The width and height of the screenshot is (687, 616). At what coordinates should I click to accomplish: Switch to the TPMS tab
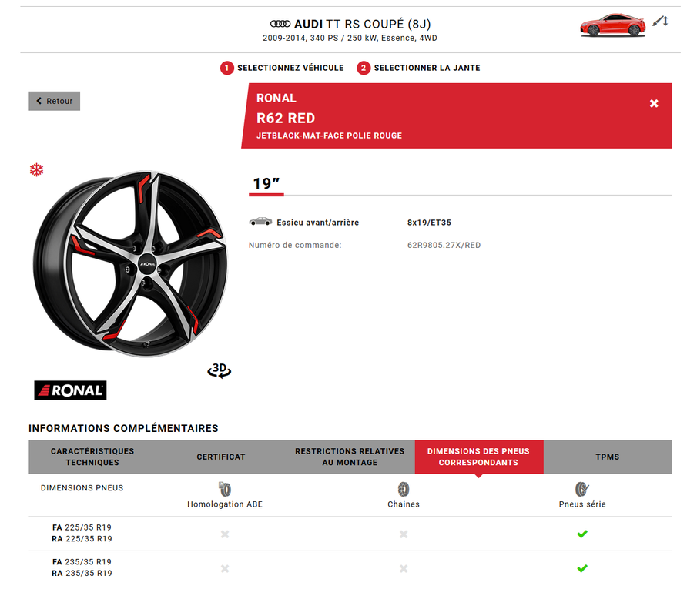[x=607, y=457]
